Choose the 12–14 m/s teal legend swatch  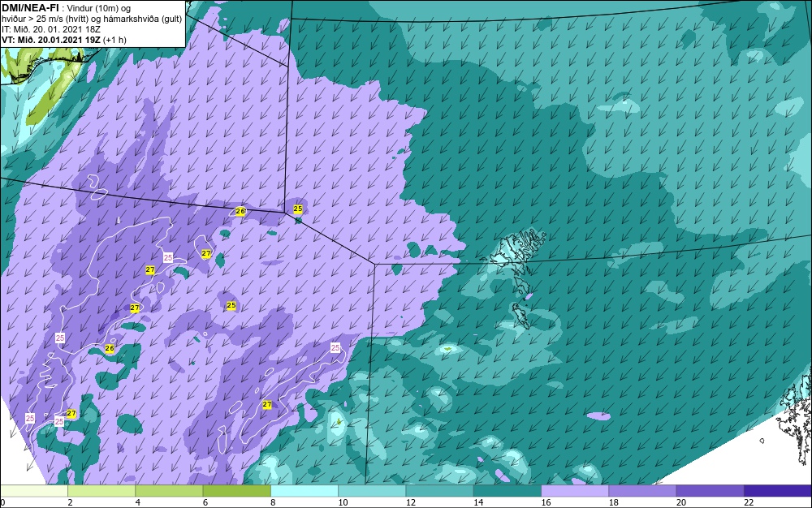point(439,491)
